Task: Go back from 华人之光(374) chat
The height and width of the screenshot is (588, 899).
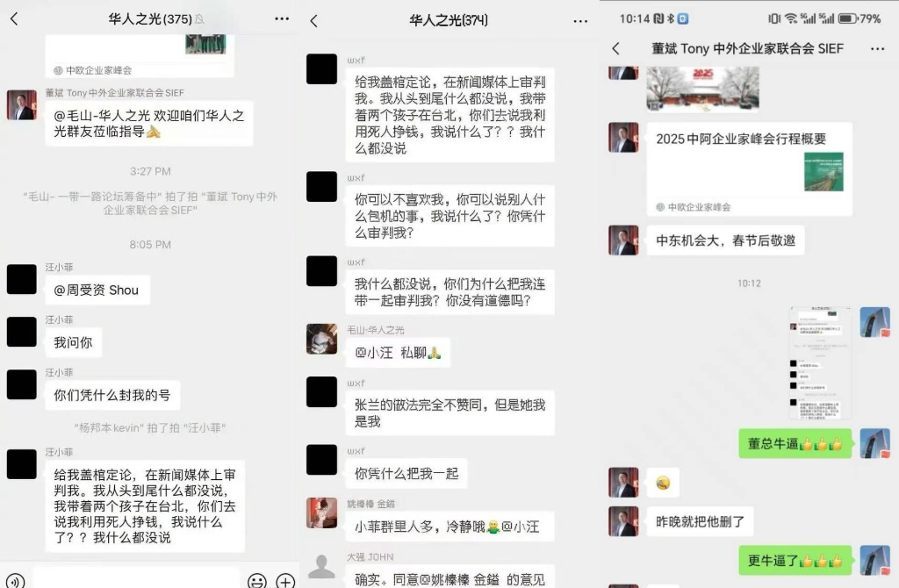Action: 313,21
